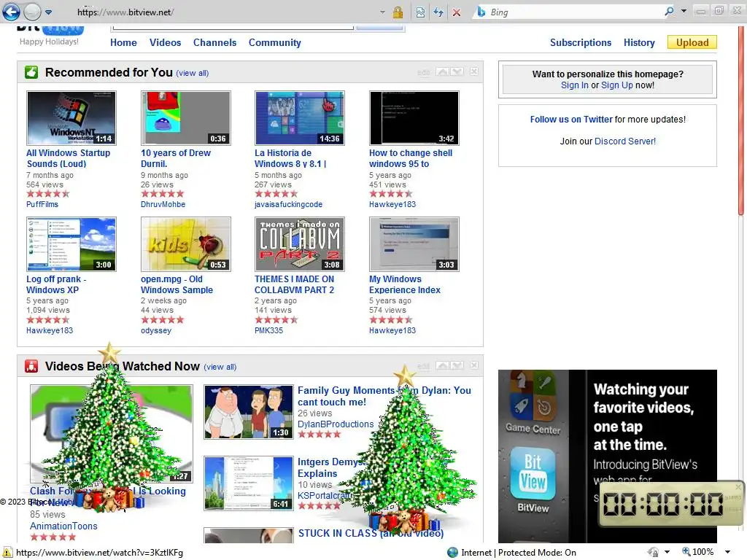Image resolution: width=747 pixels, height=560 pixels.
Task: Open All Windows Startup Sounds thumbnail
Action: tap(71, 118)
